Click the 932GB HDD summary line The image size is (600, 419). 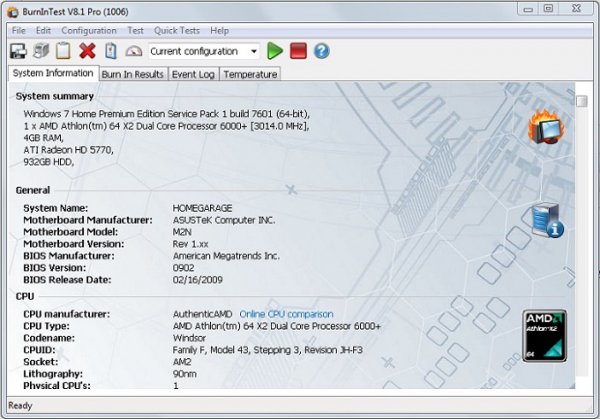pyautogui.click(x=49, y=162)
